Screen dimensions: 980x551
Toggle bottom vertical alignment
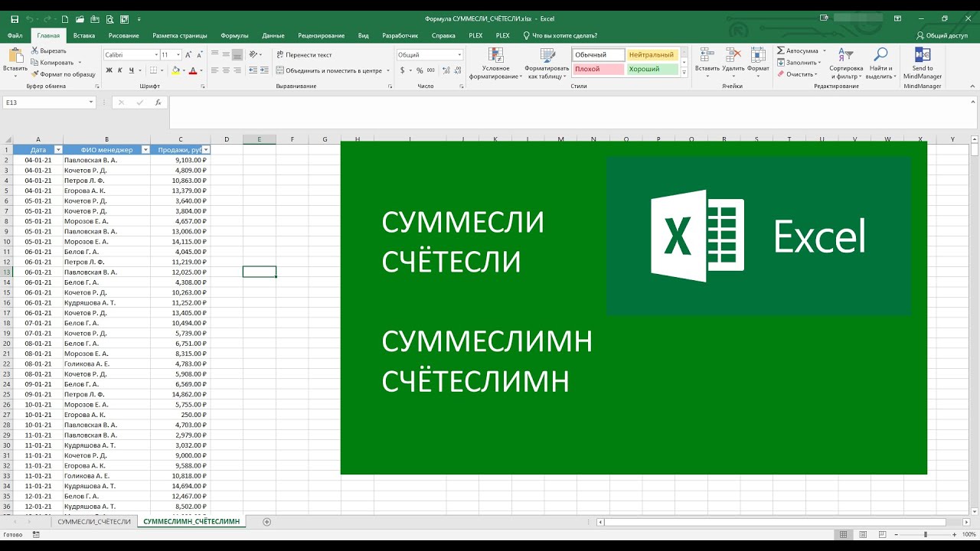237,54
